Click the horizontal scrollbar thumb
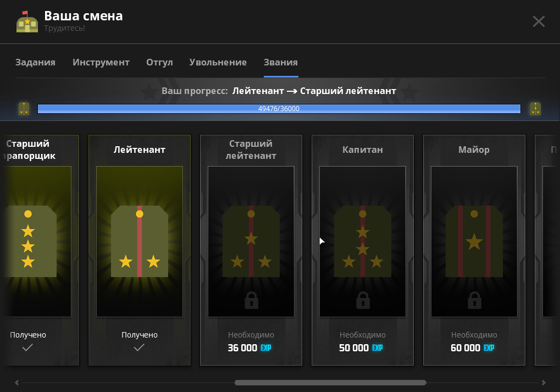560x392 pixels. point(330,383)
